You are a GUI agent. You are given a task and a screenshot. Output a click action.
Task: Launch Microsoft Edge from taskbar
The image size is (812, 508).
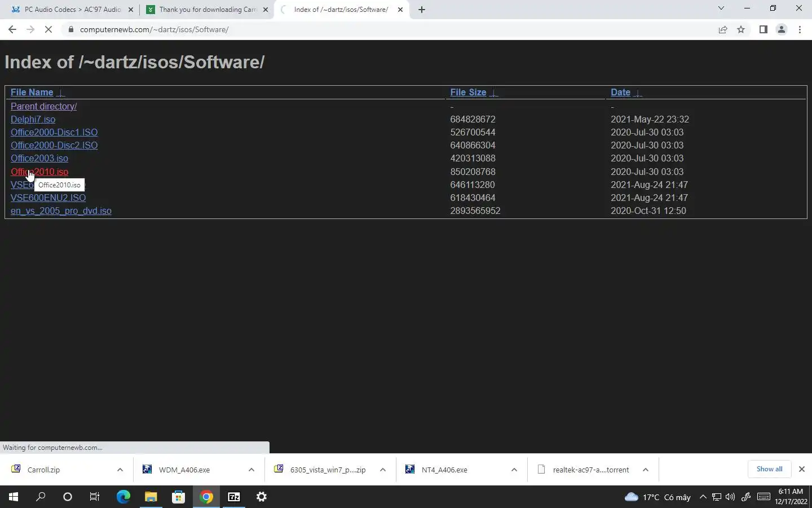coord(123,497)
